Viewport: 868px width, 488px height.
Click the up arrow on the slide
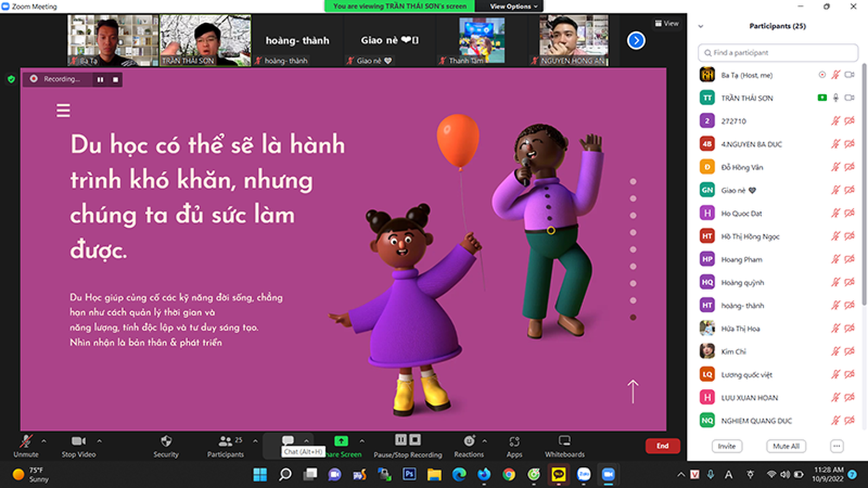(x=633, y=391)
